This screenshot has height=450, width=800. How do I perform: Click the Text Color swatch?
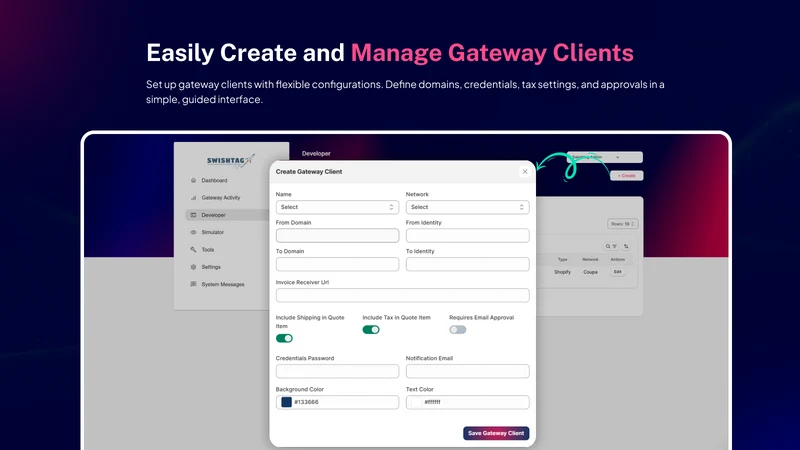(x=416, y=402)
